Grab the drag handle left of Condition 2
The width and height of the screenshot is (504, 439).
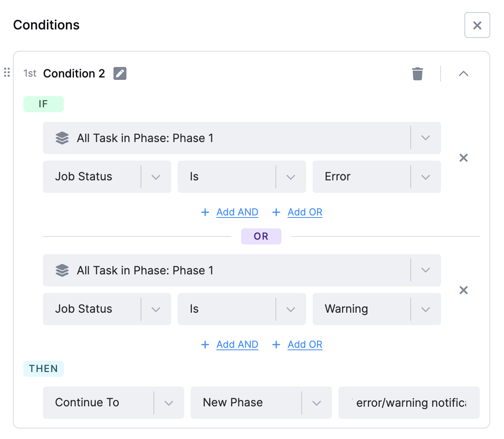7,72
